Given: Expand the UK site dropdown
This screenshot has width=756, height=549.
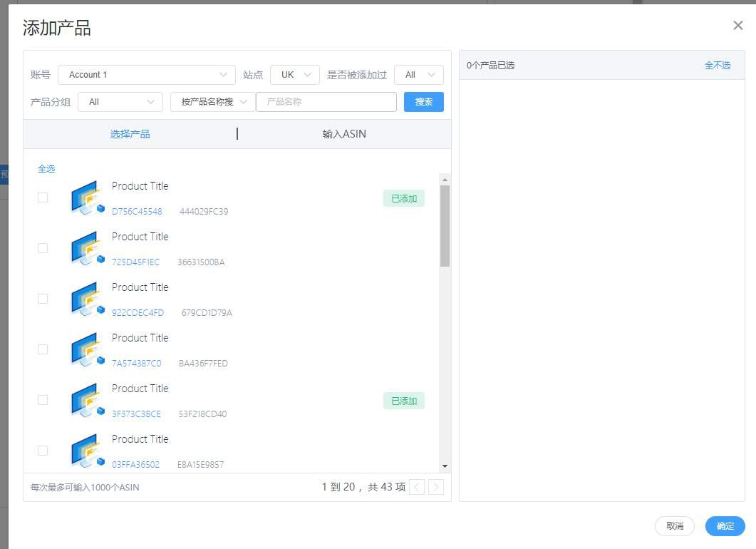Looking at the screenshot, I should pos(294,75).
